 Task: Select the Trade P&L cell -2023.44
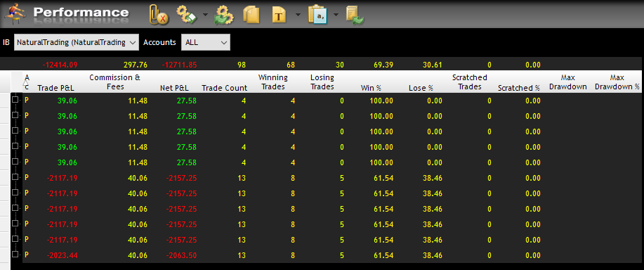[x=62, y=255]
